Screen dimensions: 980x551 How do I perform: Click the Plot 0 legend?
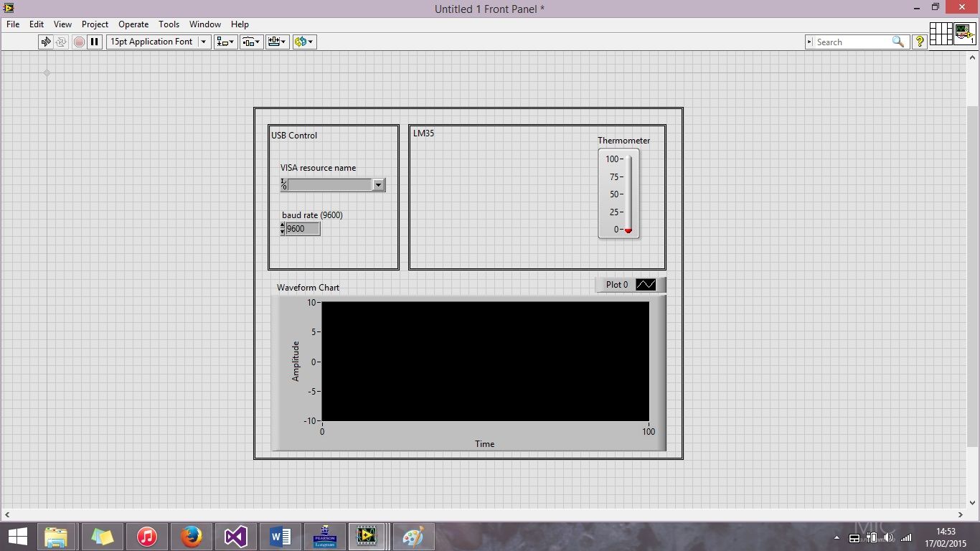pyautogui.click(x=616, y=285)
